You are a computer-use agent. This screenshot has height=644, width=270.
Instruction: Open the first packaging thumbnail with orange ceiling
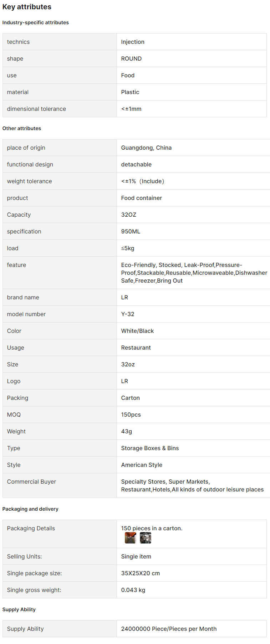pos(130,538)
